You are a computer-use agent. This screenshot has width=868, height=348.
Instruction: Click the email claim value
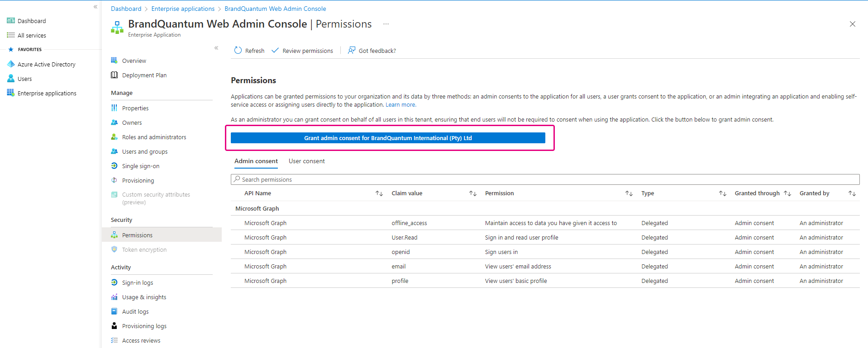(x=399, y=266)
